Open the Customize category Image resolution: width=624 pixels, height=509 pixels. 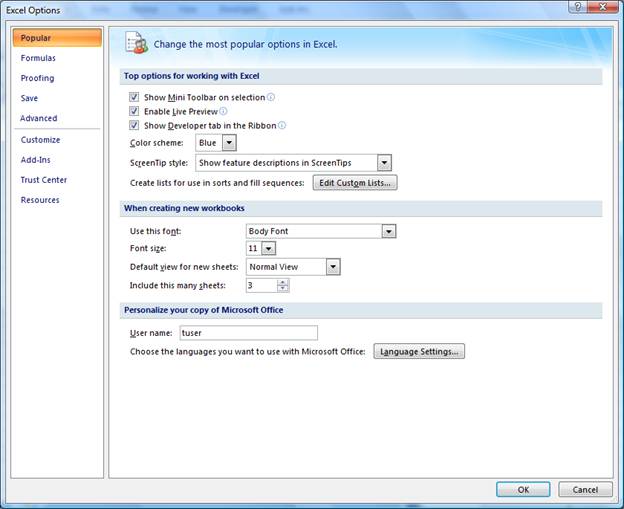click(x=41, y=140)
